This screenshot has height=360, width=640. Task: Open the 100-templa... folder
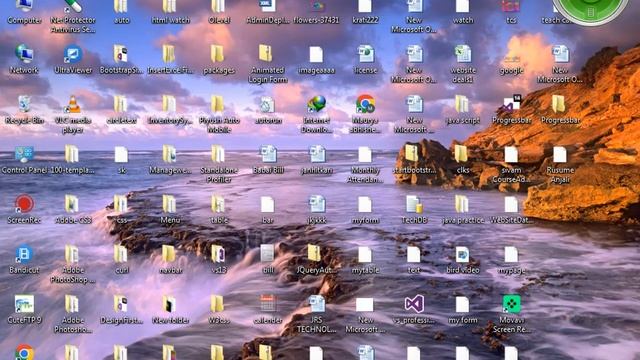coord(72,154)
